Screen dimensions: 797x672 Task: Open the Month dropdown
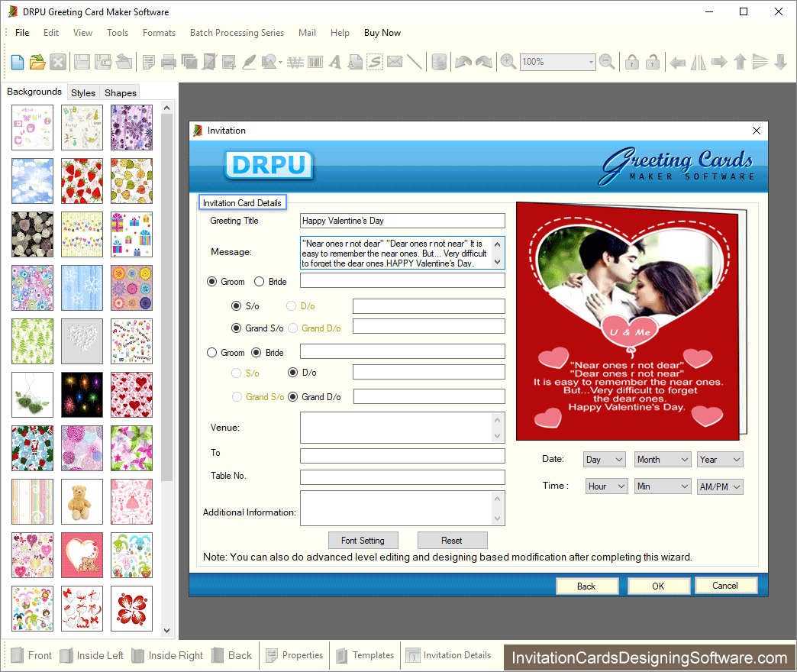pyautogui.click(x=663, y=460)
